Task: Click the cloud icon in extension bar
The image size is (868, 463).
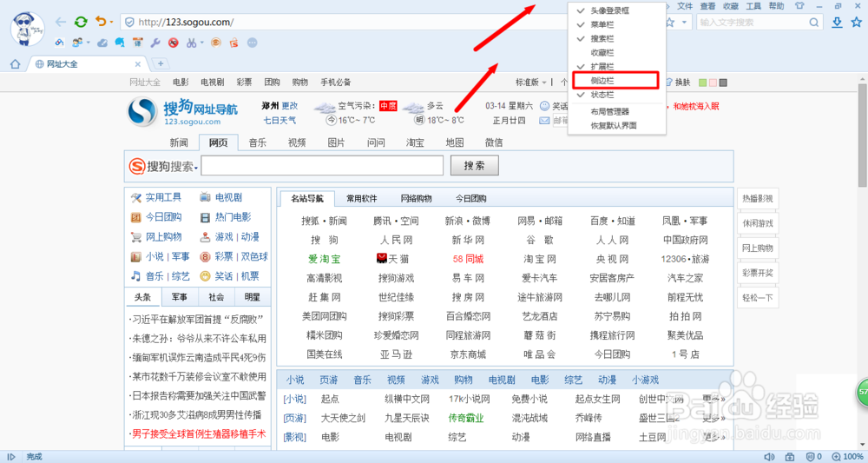Action: [102, 43]
